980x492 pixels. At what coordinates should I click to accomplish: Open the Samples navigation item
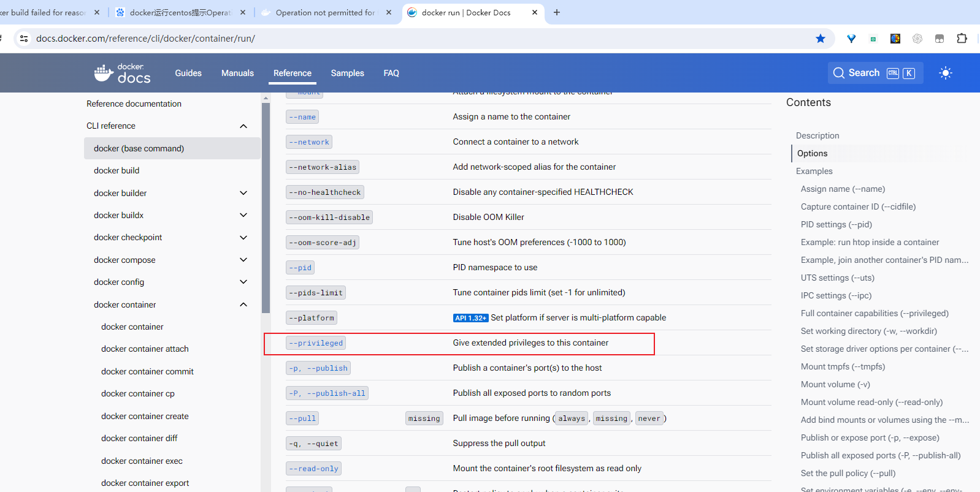348,73
